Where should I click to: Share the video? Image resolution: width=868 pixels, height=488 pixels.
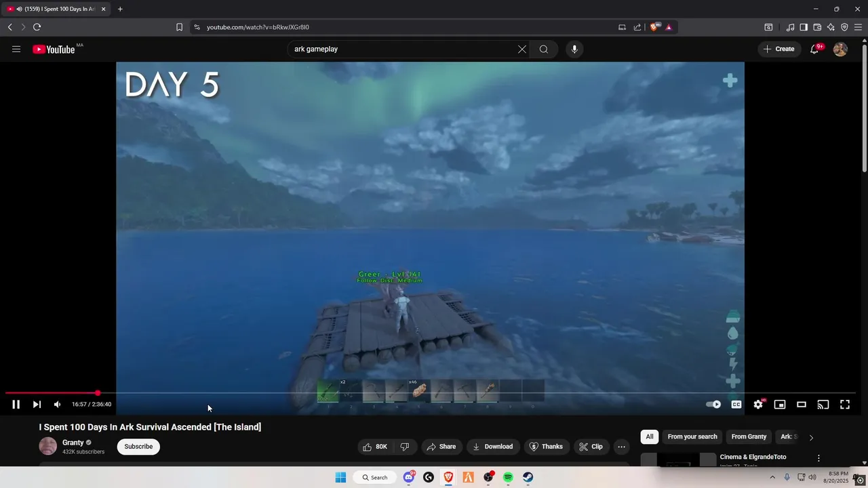coord(441,447)
